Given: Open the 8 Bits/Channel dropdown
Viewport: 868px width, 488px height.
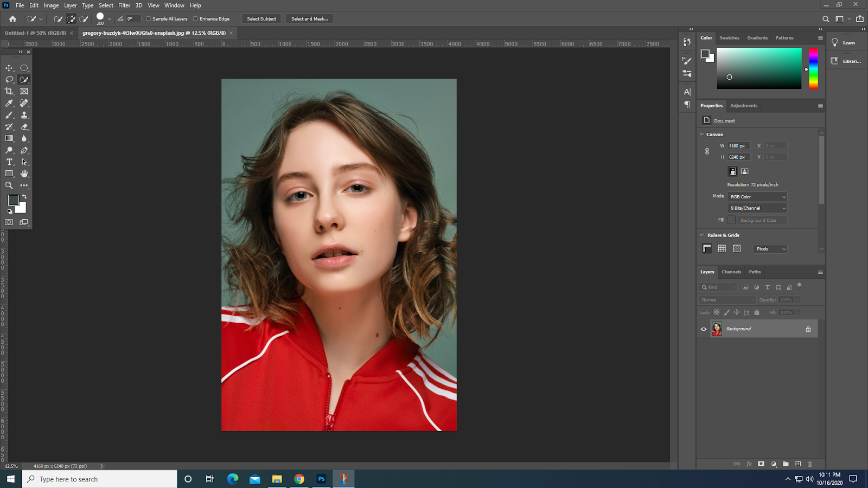Looking at the screenshot, I should [757, 208].
